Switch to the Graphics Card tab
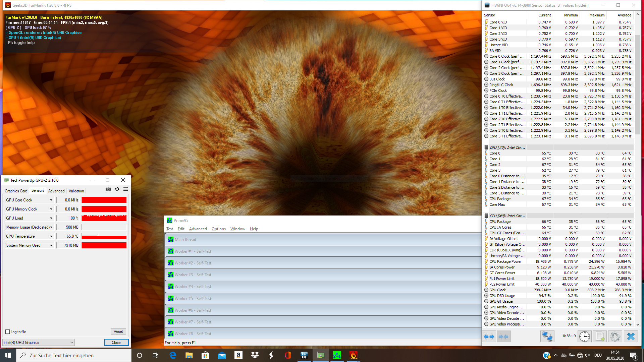This screenshot has width=644, height=362. point(16,191)
